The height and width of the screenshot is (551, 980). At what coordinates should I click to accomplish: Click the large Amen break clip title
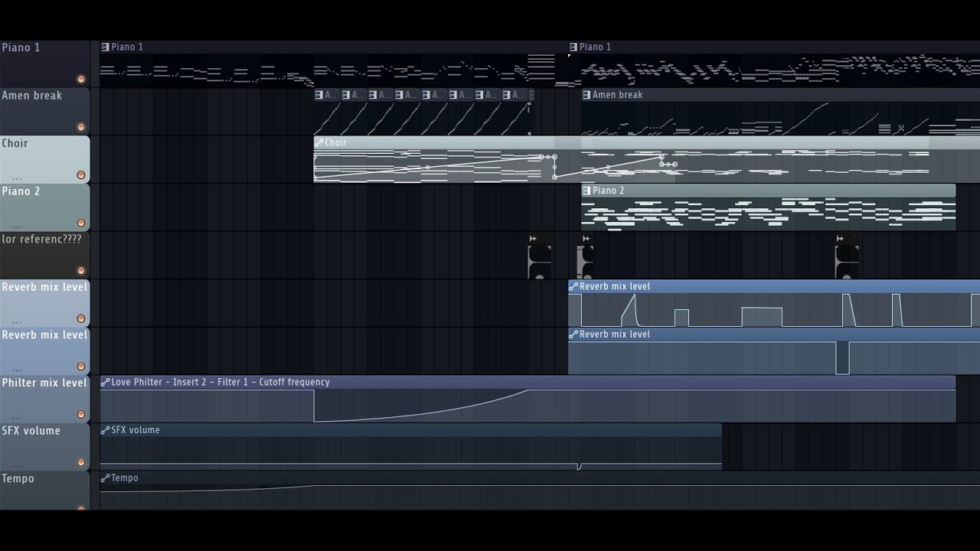[617, 95]
